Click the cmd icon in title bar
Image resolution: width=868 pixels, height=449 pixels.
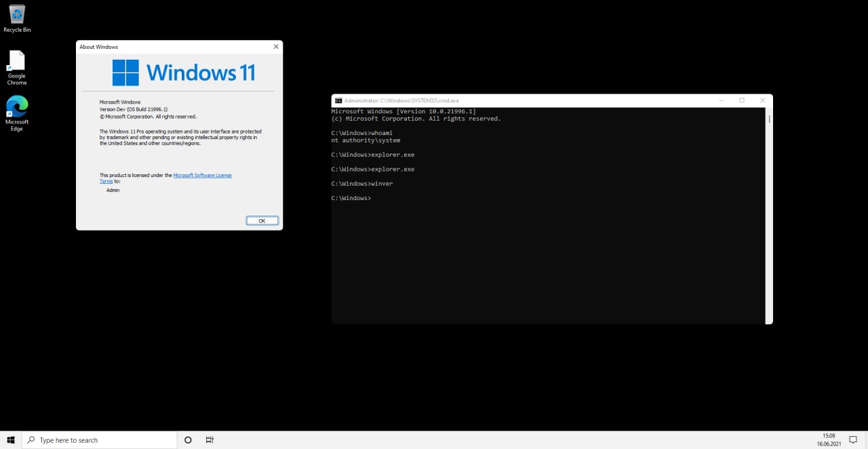pos(338,100)
